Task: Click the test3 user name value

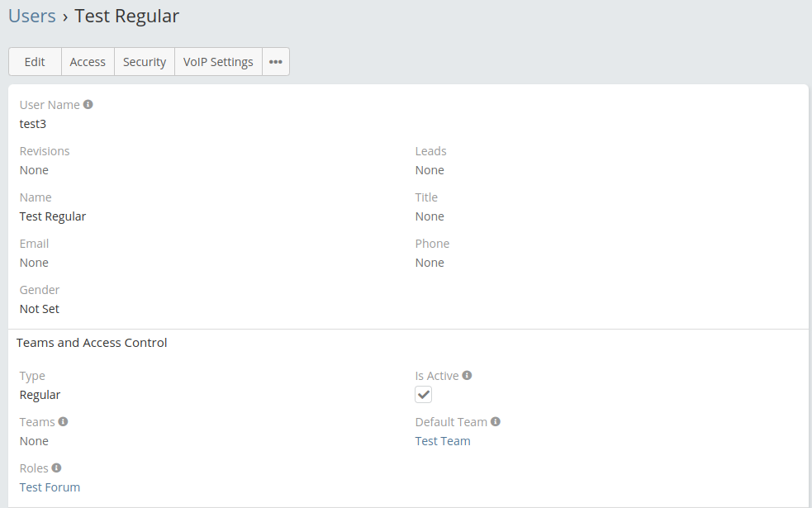Action: coord(33,124)
